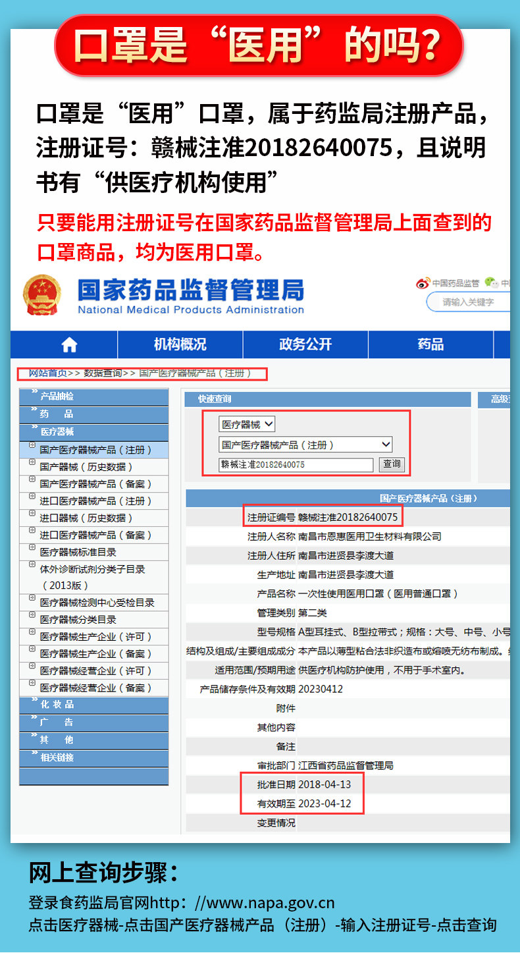Click the arrow icon beside 进口器械（历史数据）
520x980 pixels.
click(x=32, y=514)
